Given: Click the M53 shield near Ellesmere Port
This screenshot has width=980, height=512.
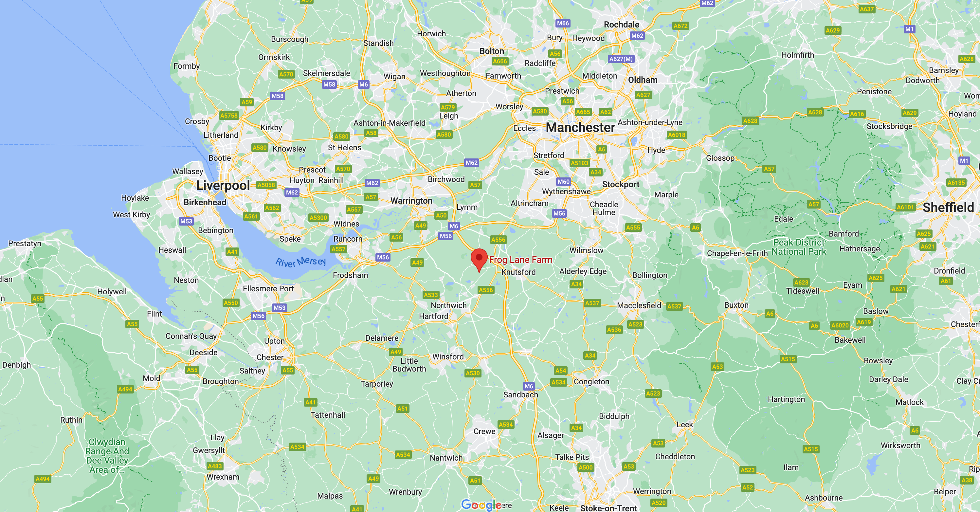Looking at the screenshot, I should (x=279, y=307).
